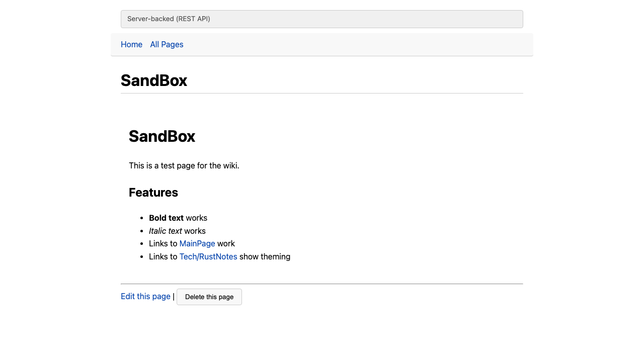
Task: Click the bullet point before 'Bold text'
Action: click(141, 218)
